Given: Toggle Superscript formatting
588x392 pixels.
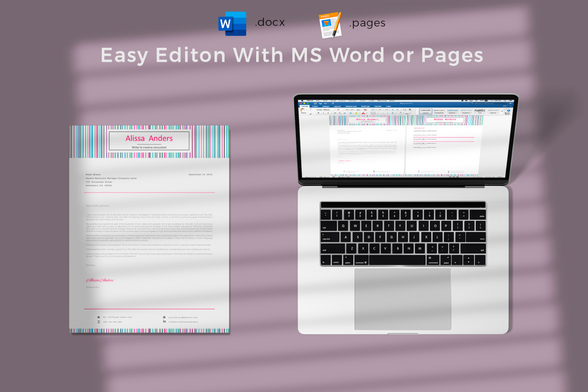Looking at the screenshot, I should point(345,113).
